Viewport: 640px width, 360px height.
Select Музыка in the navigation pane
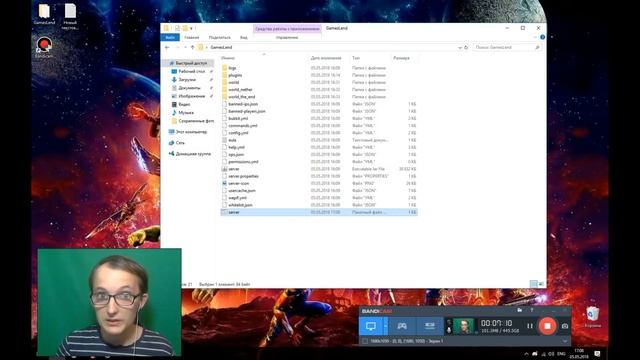[186, 113]
